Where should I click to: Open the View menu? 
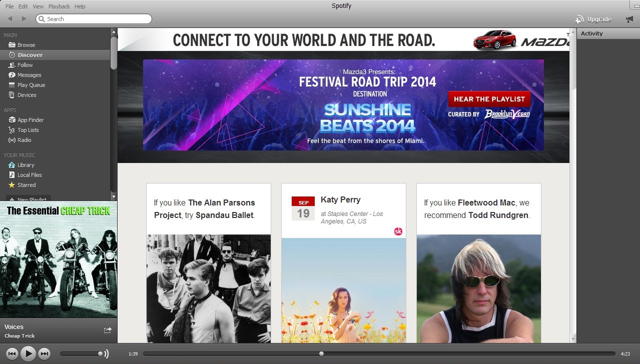pyautogui.click(x=38, y=6)
